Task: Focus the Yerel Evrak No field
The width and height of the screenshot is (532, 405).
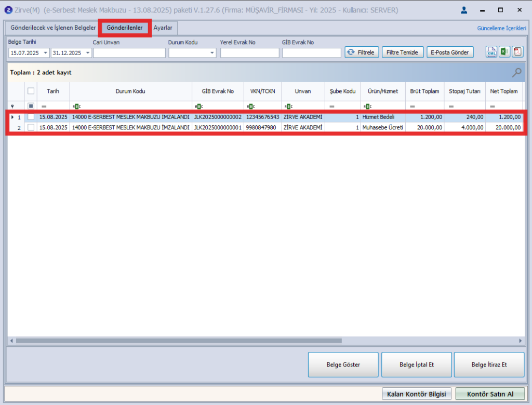Action: [250, 53]
